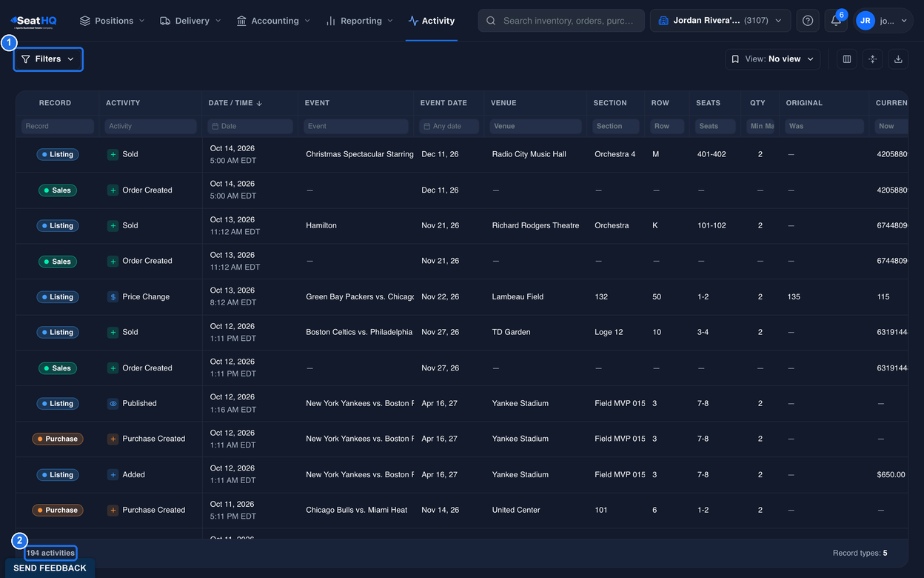This screenshot has width=924, height=578.
Task: Click the Price Change dollar icon
Action: [113, 296]
